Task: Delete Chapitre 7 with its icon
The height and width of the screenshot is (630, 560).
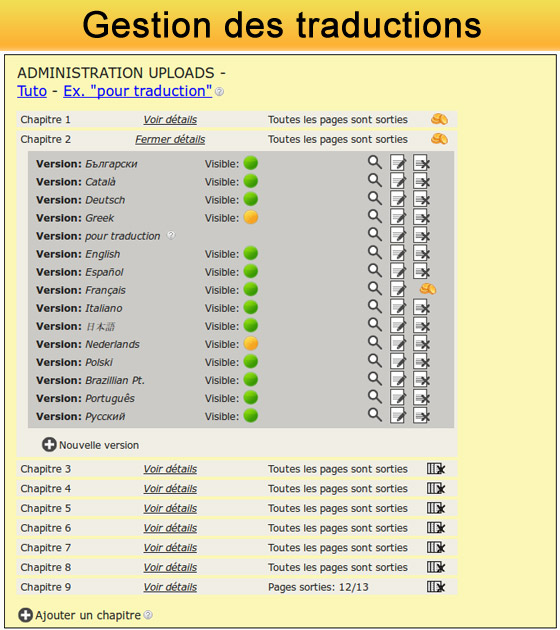Action: 436,548
